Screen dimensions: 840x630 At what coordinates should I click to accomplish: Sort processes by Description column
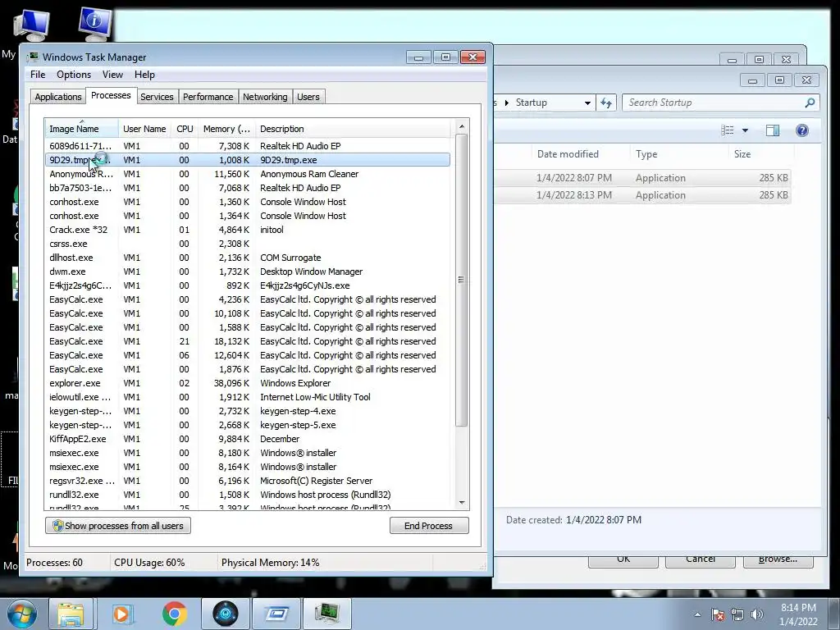point(353,129)
